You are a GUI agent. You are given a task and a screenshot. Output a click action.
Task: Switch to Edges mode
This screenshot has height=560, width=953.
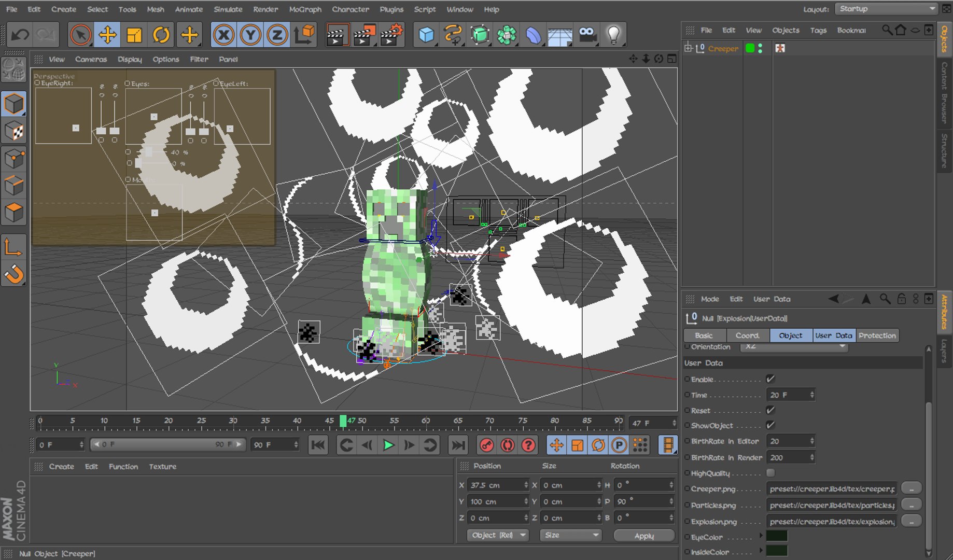[13, 185]
